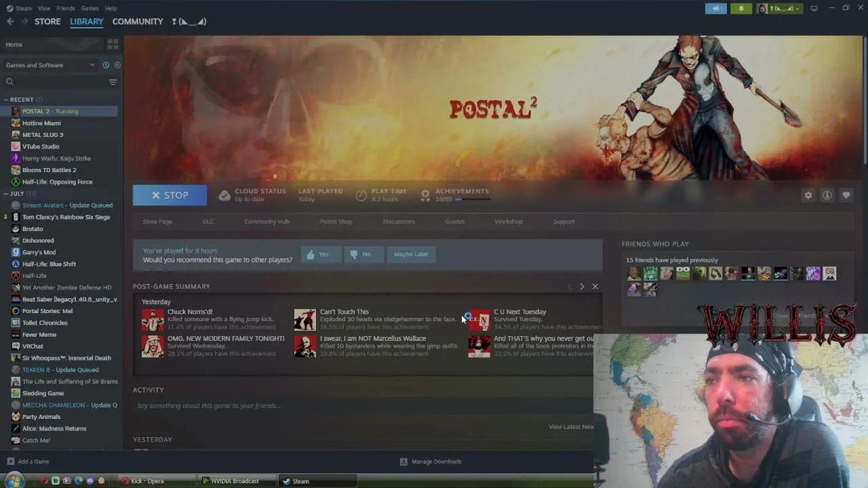The image size is (868, 488).
Task: Launch Opera from the quick launch bar
Action: [x=44, y=481]
